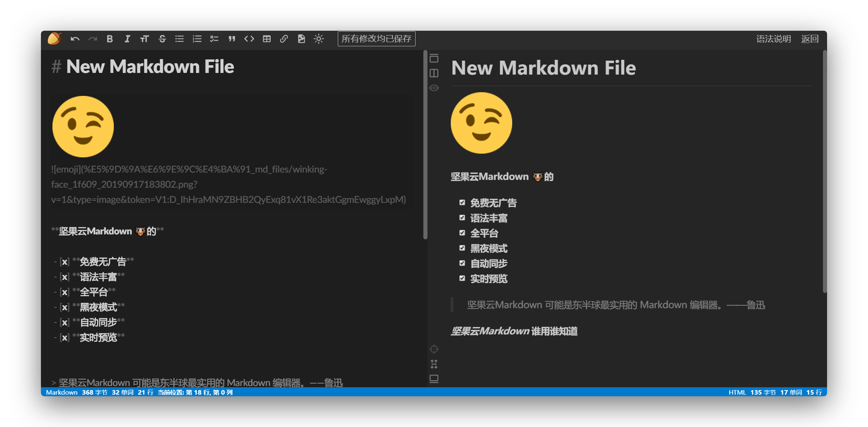Toggle the 自动同步 checkbox in preview
868x427 pixels.
coord(462,263)
